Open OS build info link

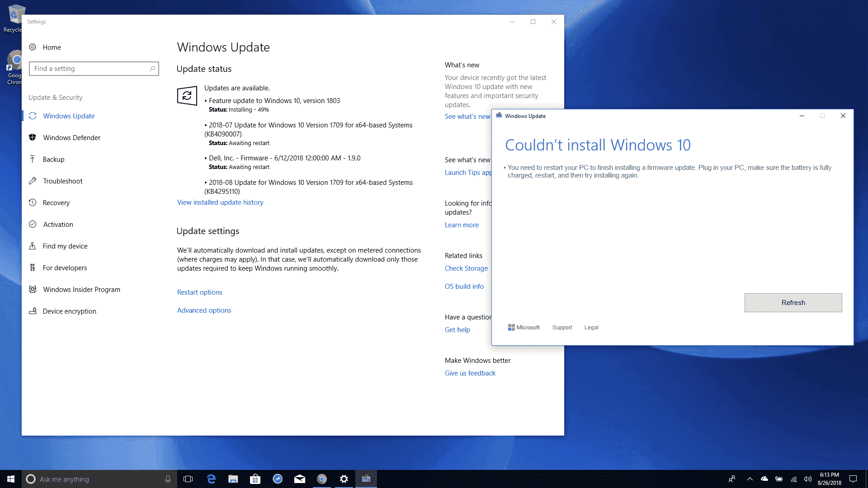(x=464, y=286)
